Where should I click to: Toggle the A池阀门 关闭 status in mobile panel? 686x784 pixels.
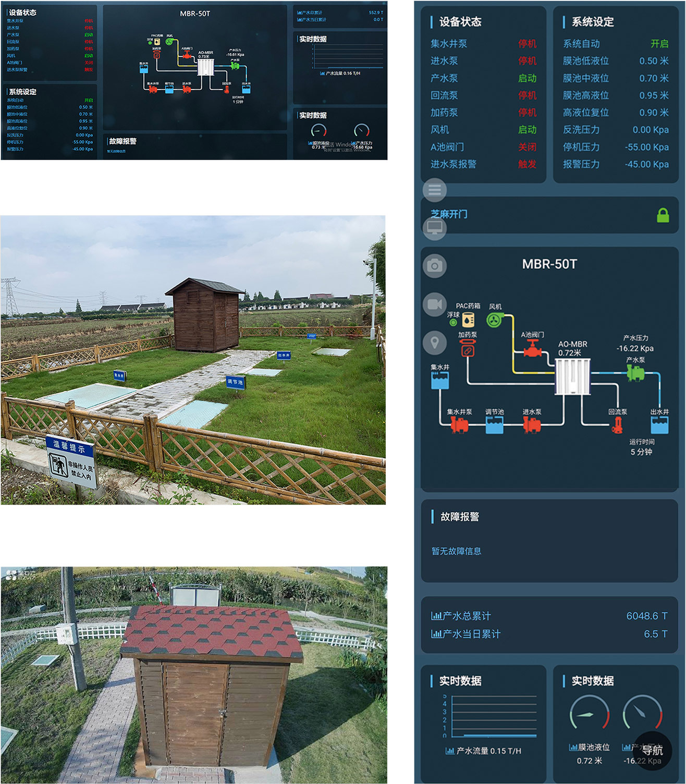[527, 147]
